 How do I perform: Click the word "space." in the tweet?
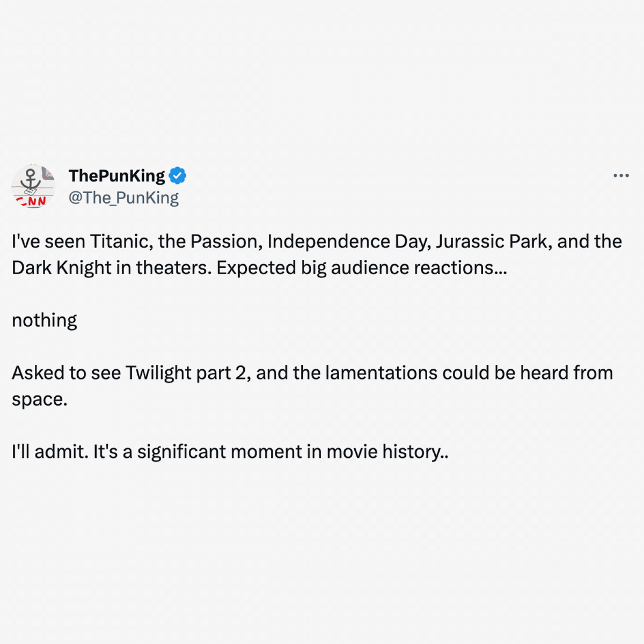[39, 399]
